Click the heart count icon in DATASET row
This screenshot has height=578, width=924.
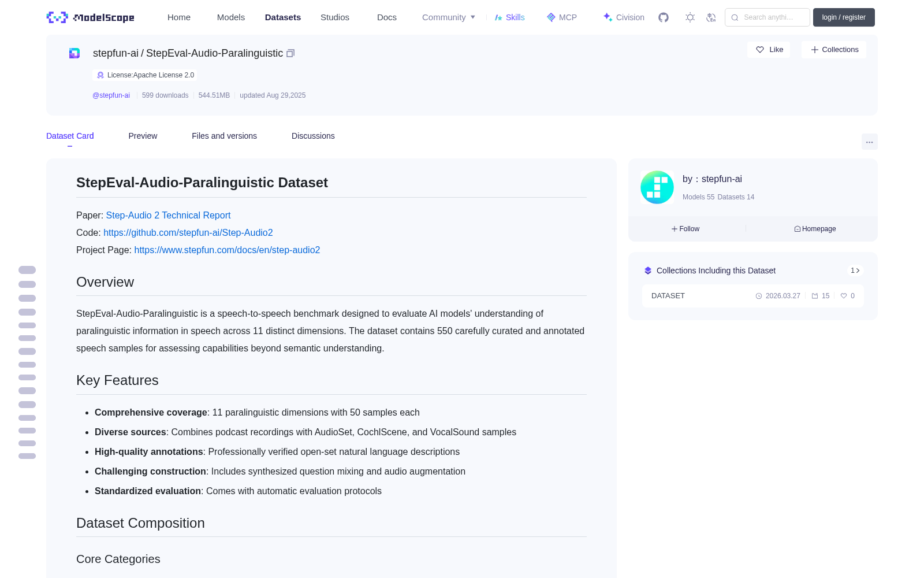[844, 296]
